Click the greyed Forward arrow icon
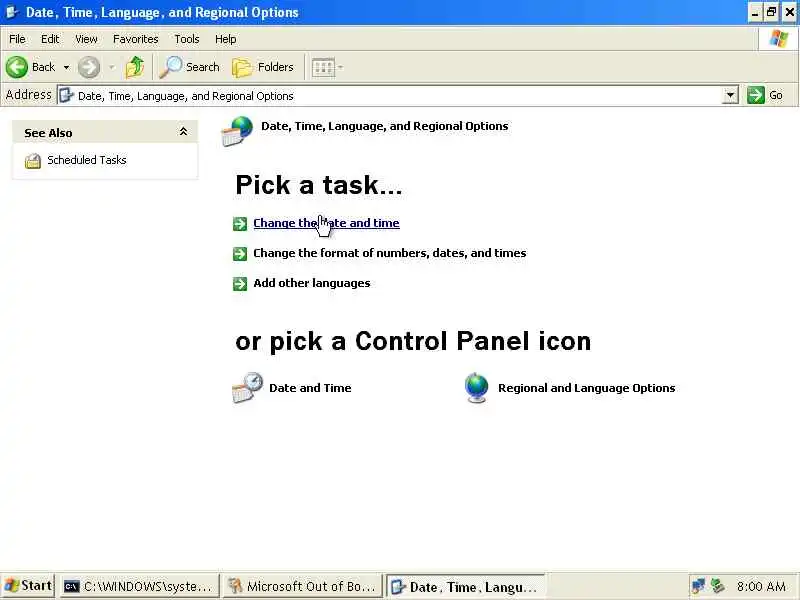Screen dimensions: 800x600 [89, 67]
